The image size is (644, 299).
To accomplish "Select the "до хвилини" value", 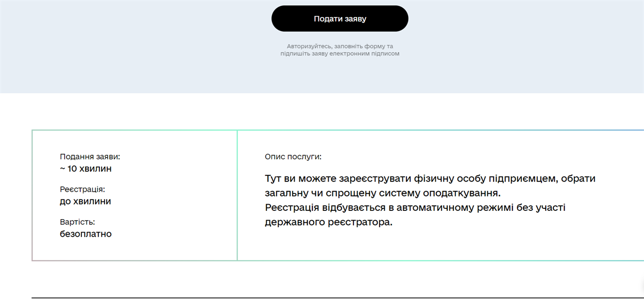I will [x=86, y=201].
